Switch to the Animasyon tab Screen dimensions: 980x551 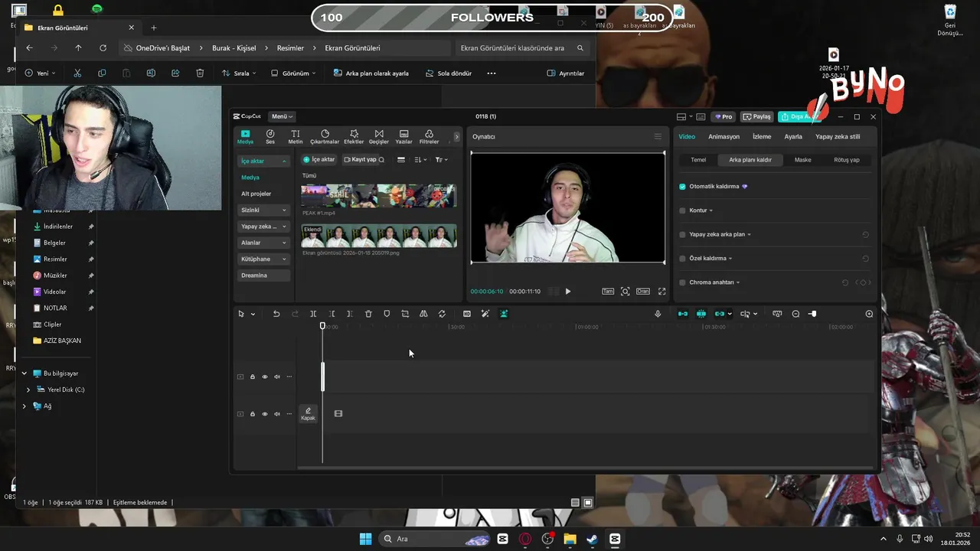point(724,137)
